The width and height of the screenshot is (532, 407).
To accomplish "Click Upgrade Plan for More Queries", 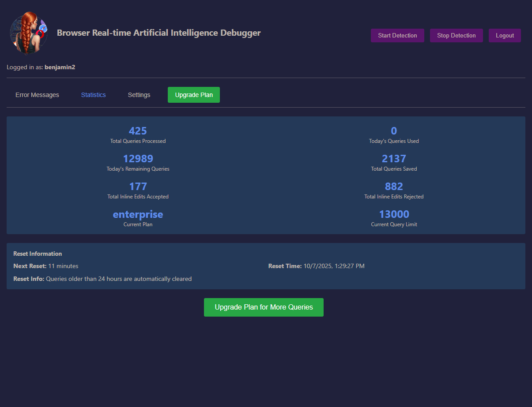I will [264, 307].
